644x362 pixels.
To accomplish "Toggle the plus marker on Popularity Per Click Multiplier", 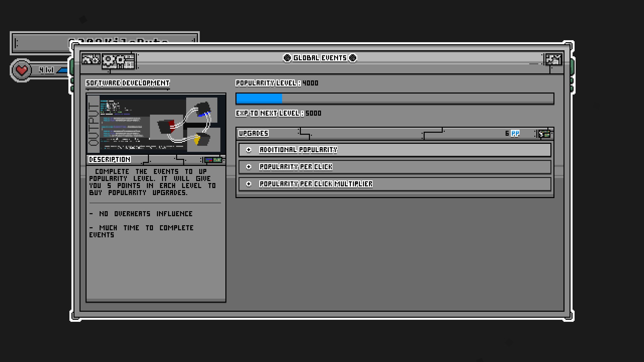I will click(x=249, y=184).
